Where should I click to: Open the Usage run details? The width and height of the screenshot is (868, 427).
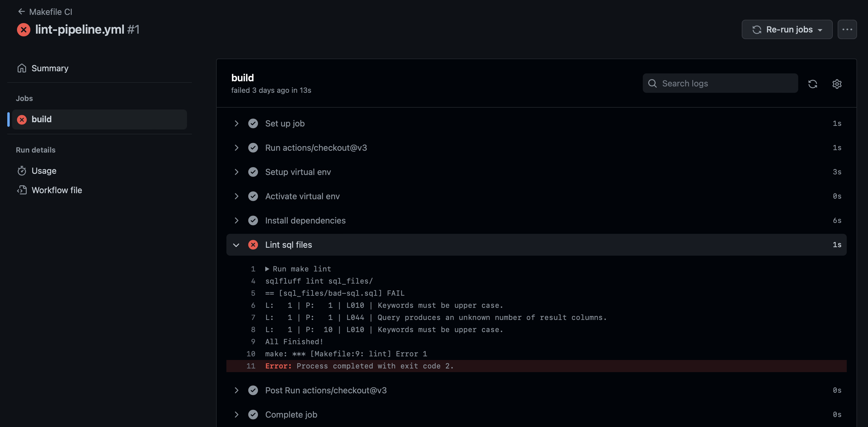click(x=44, y=171)
